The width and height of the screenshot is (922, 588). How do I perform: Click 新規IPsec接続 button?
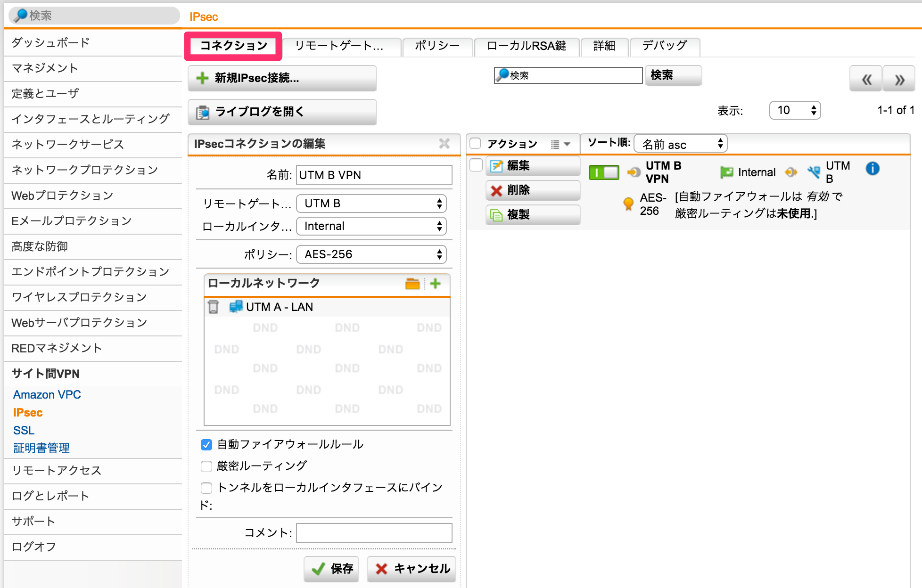[x=282, y=78]
